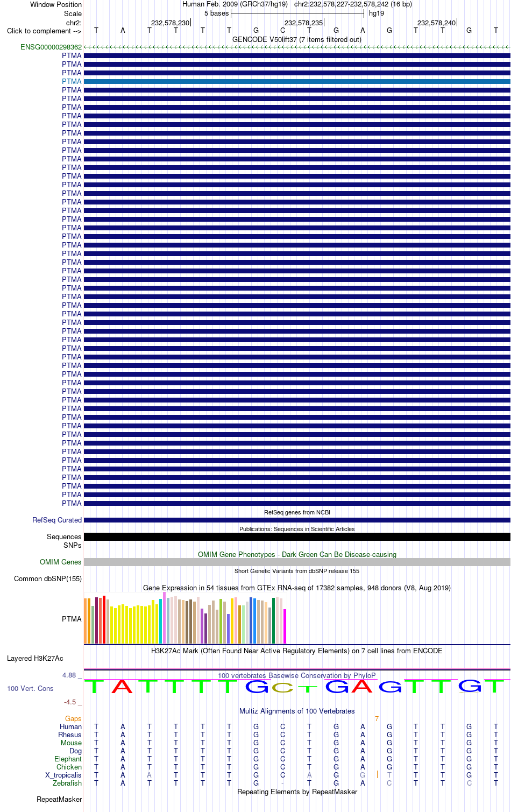Click the Window Position label
Screen dimensions: 511x812
point(56,4)
